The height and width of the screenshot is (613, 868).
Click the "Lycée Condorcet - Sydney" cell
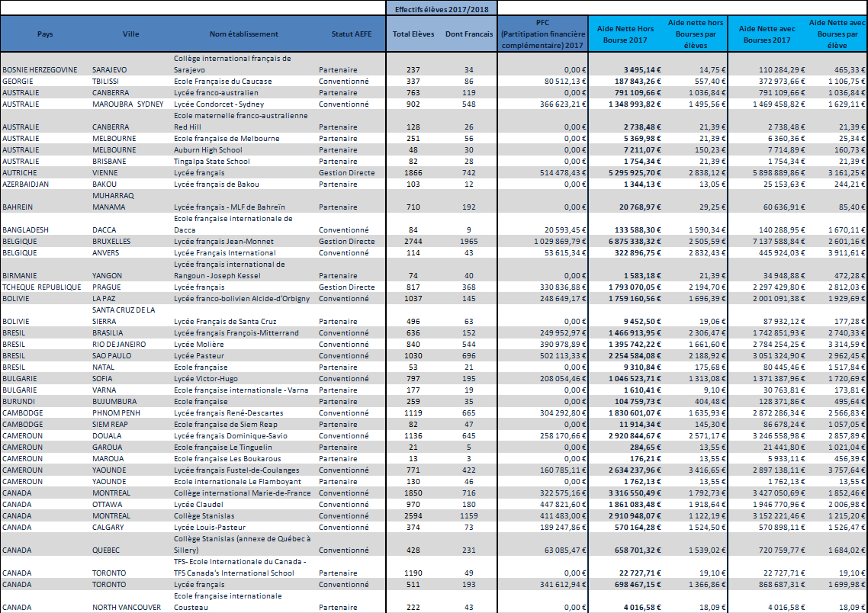220,104
